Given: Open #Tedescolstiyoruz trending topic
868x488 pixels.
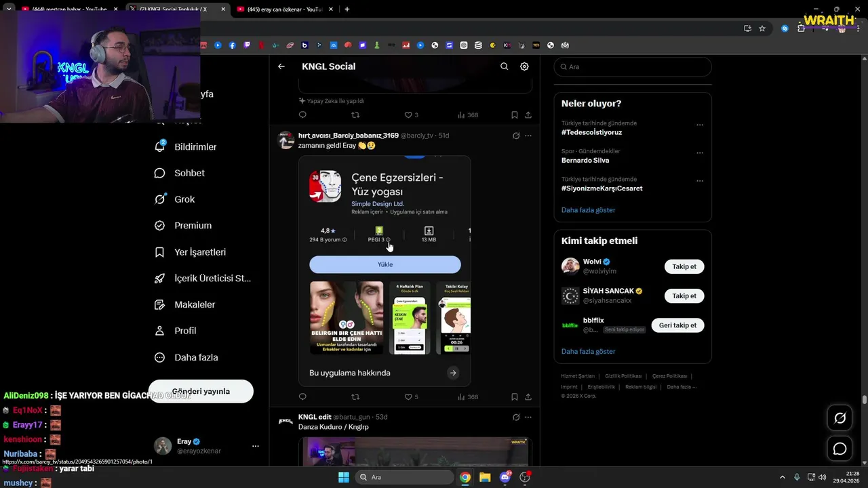Looking at the screenshot, I should (x=591, y=132).
